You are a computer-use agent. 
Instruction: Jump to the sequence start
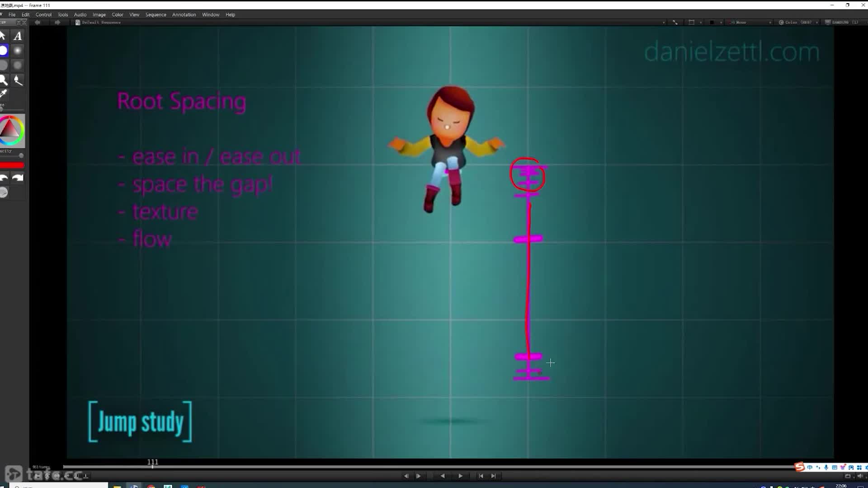481,476
